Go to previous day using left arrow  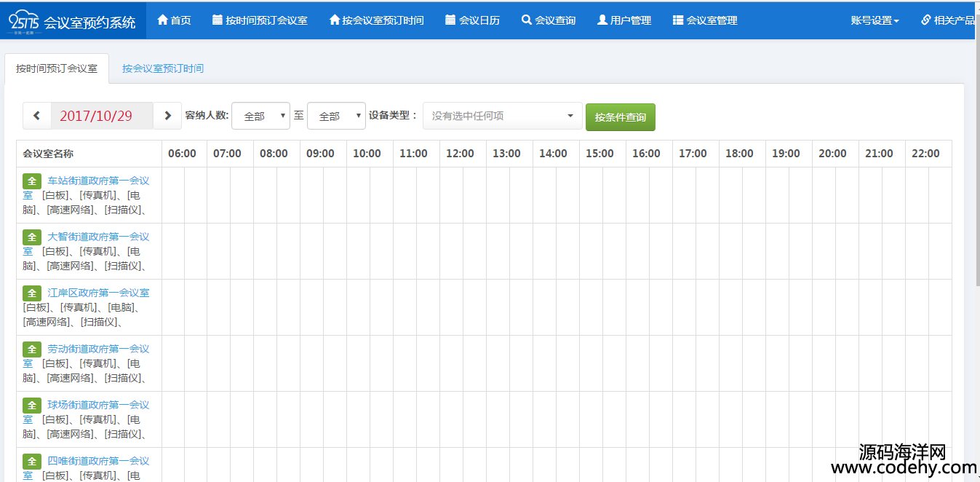click(37, 116)
